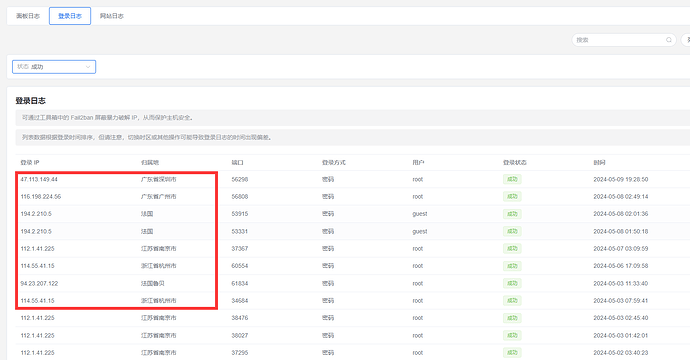690x360 pixels.
Task: Click IP 194.2.210.5 in port 53915 row
Action: (36, 214)
